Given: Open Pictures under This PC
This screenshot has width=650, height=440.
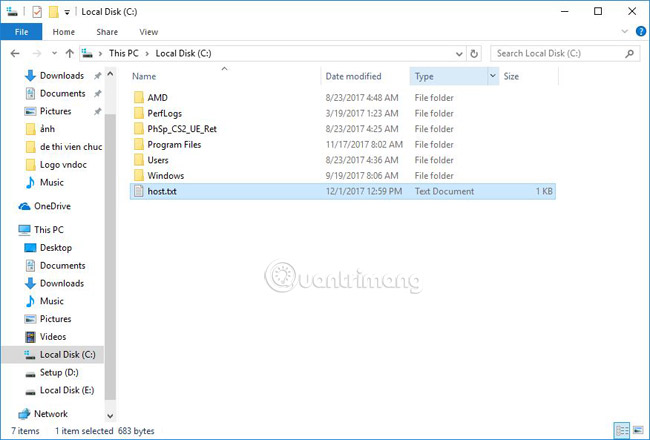Looking at the screenshot, I should click(56, 319).
